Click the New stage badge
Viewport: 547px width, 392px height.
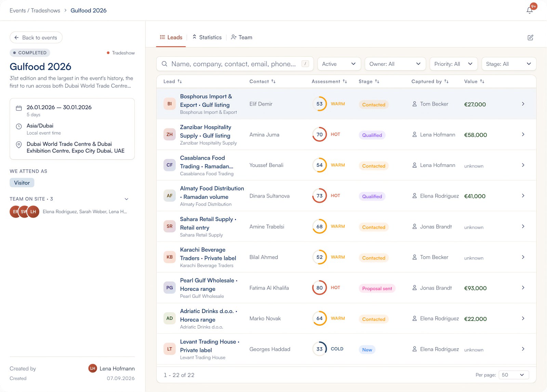[367, 350]
